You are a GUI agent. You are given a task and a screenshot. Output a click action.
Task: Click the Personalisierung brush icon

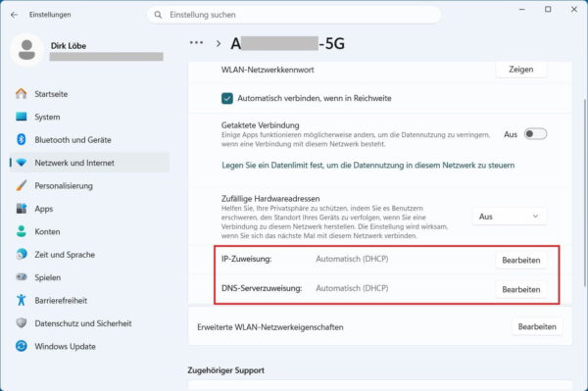pyautogui.click(x=22, y=185)
